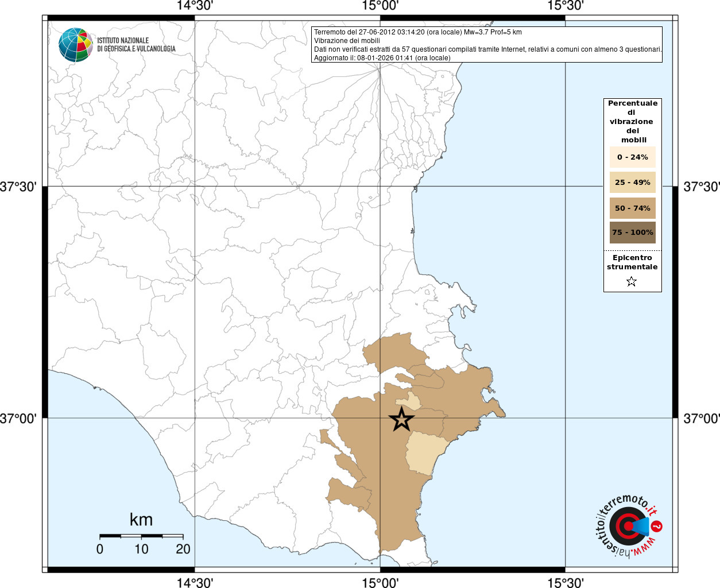The width and height of the screenshot is (720, 588).
Task: Click the INGV globe logo
Action: (x=76, y=45)
